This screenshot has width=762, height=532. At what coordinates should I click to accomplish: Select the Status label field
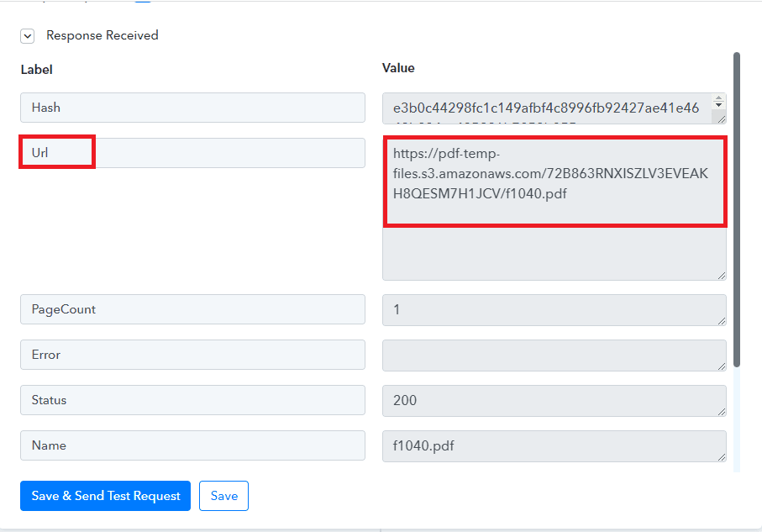click(192, 400)
